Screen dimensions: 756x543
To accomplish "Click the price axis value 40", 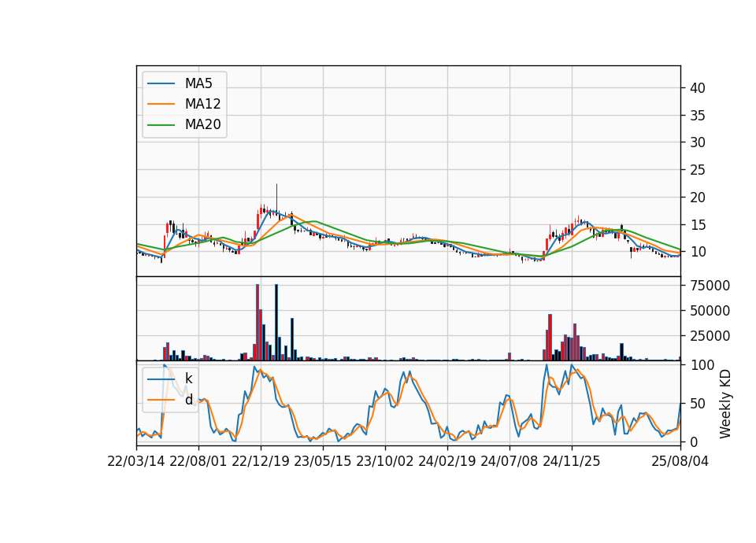I will pyautogui.click(x=698, y=88).
